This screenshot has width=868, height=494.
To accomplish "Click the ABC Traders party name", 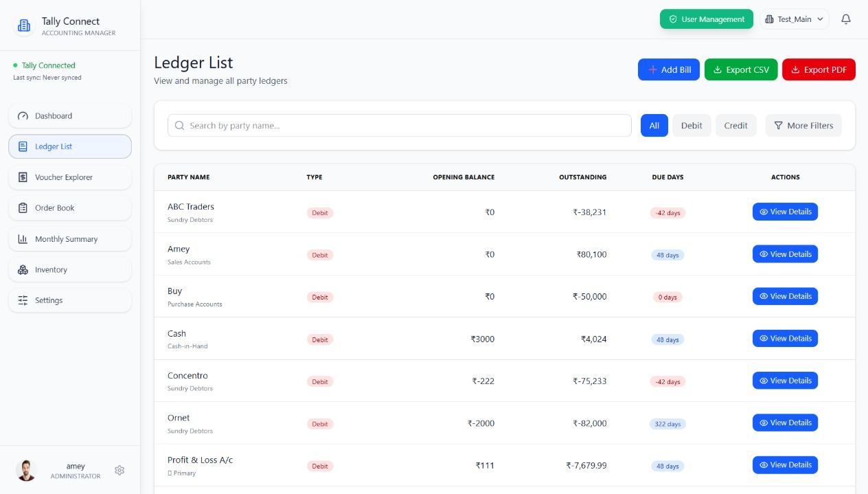I will click(191, 207).
